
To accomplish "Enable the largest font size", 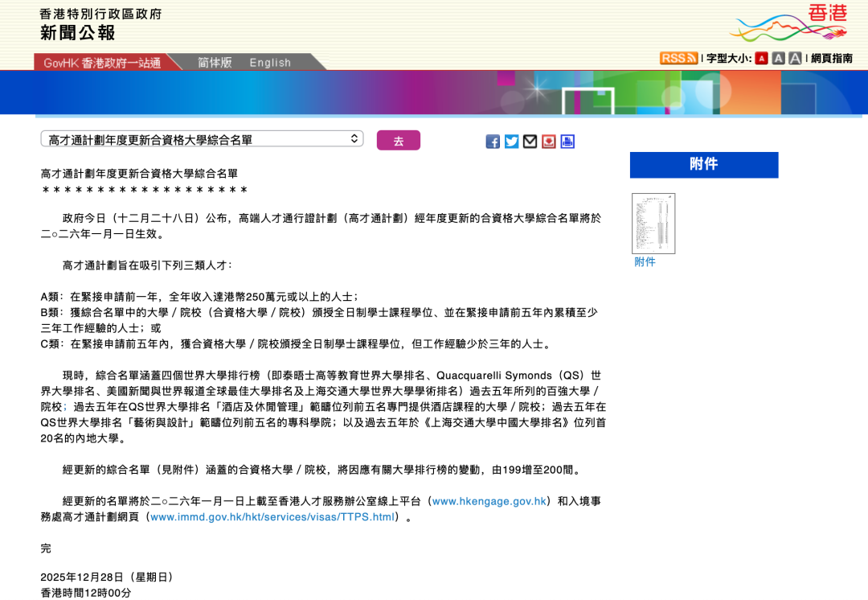I will point(794,58).
